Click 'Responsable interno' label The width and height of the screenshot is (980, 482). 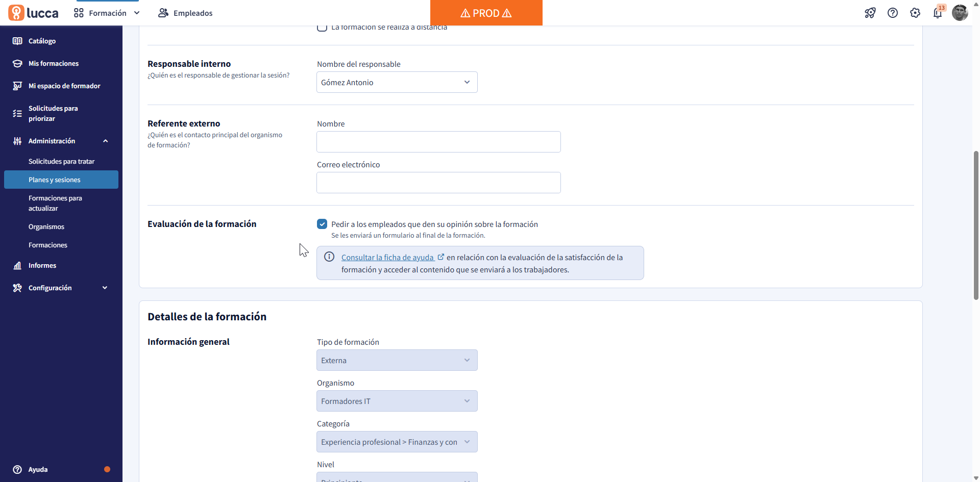tap(189, 64)
